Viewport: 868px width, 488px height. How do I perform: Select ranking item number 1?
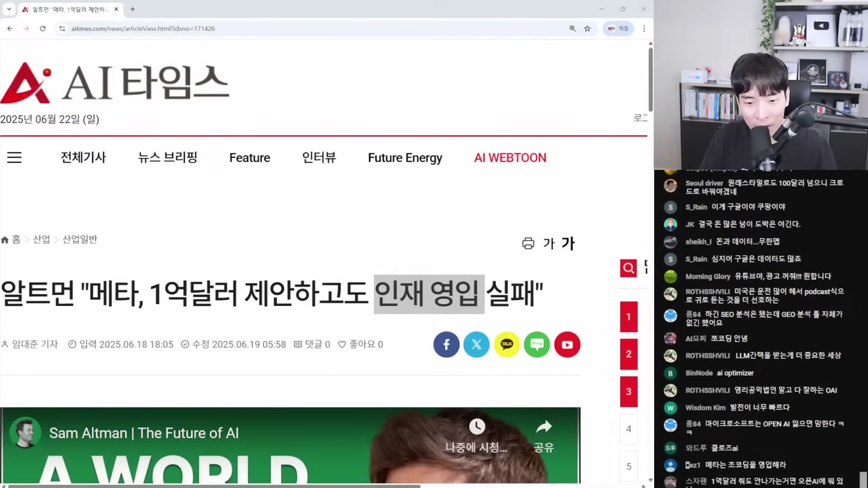628,317
